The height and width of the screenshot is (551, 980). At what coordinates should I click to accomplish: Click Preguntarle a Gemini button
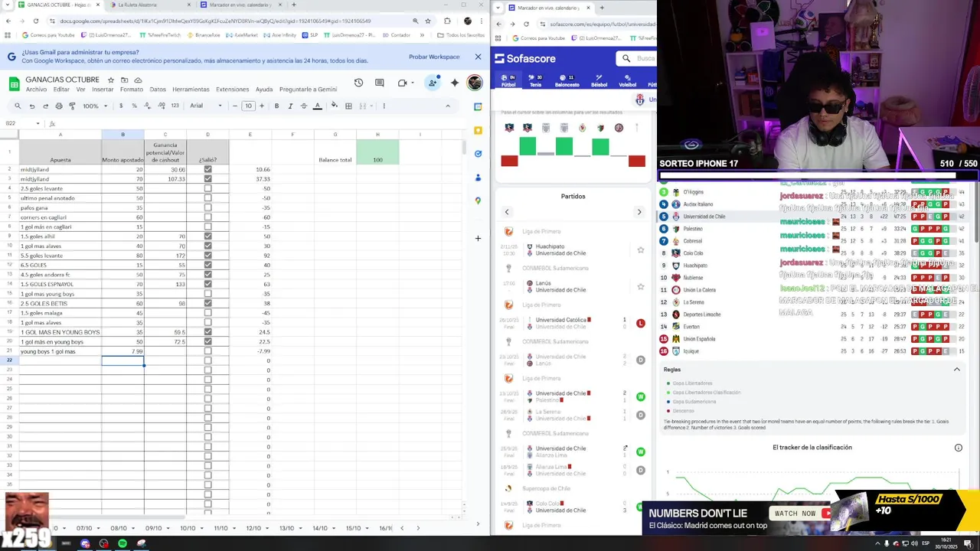point(308,90)
